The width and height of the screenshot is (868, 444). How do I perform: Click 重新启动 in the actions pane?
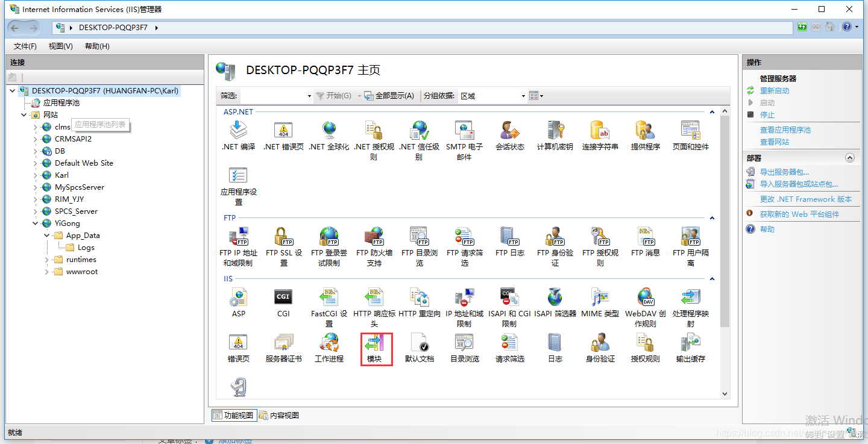775,91
